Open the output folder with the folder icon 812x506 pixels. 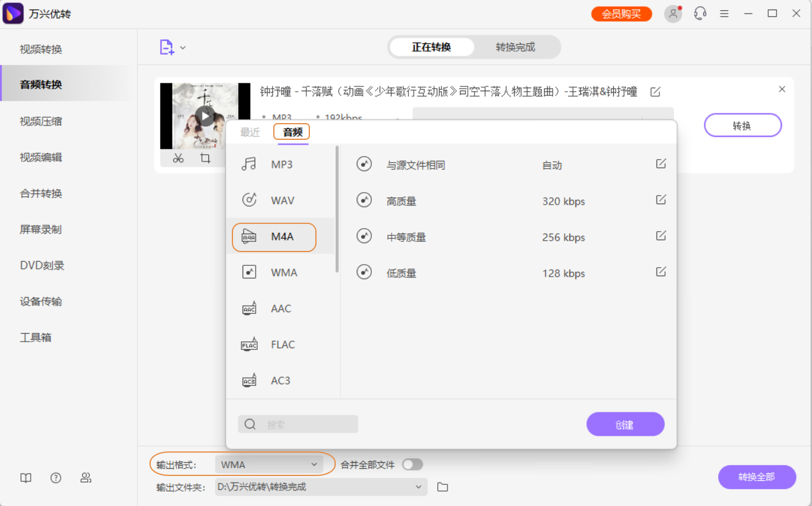click(443, 487)
